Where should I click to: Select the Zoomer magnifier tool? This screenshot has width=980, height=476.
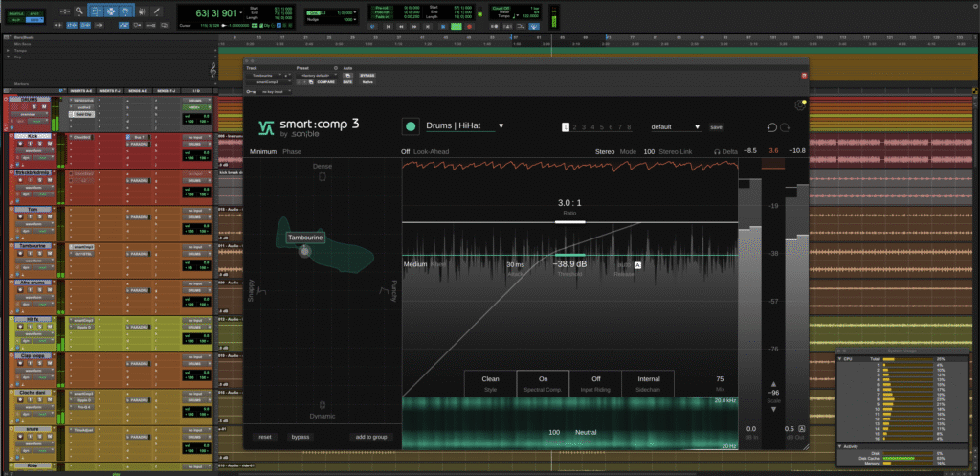(78, 11)
